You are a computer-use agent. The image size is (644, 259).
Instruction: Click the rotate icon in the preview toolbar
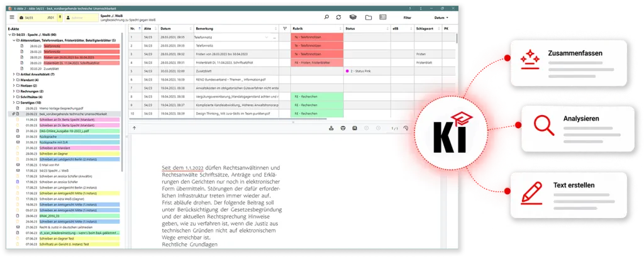pyautogui.click(x=406, y=128)
